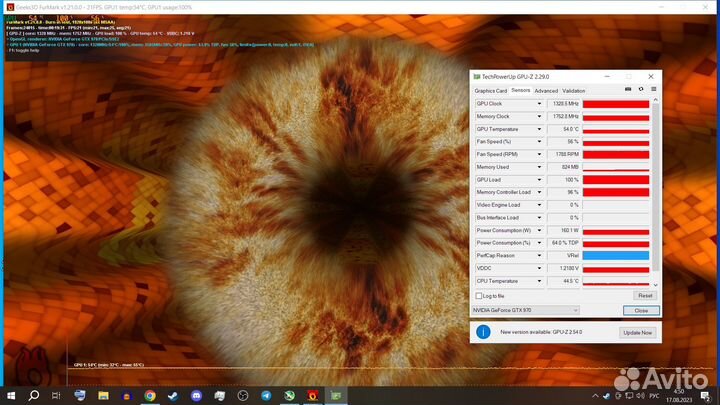The height and width of the screenshot is (405, 720).
Task: Open the GPU-Z hamburger menu icon
Action: tap(651, 90)
